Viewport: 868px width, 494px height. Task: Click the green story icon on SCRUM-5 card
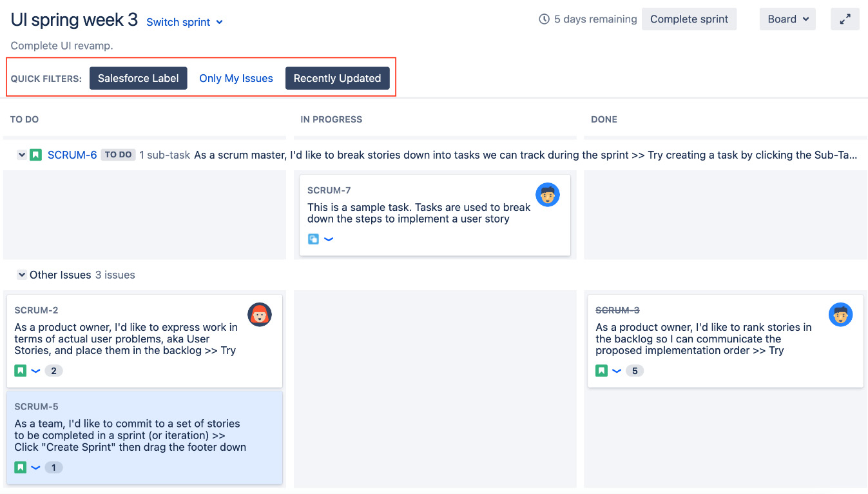click(x=21, y=468)
